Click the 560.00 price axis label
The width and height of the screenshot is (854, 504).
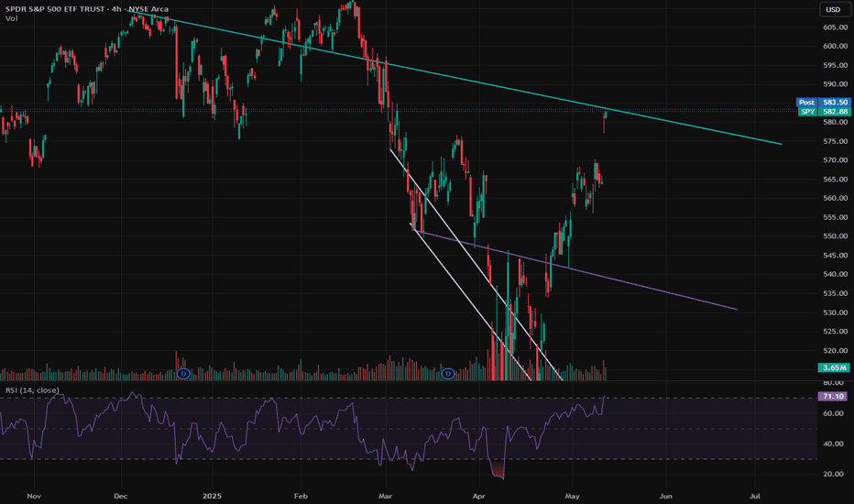coord(835,198)
